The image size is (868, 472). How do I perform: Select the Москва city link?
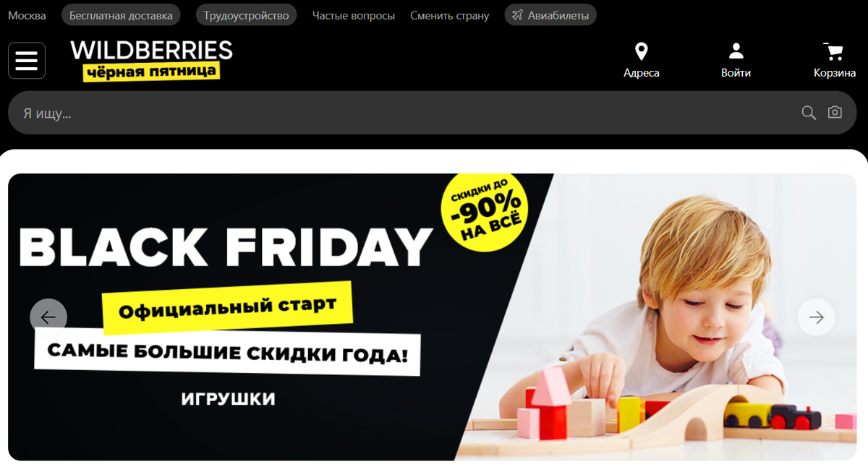tap(27, 15)
